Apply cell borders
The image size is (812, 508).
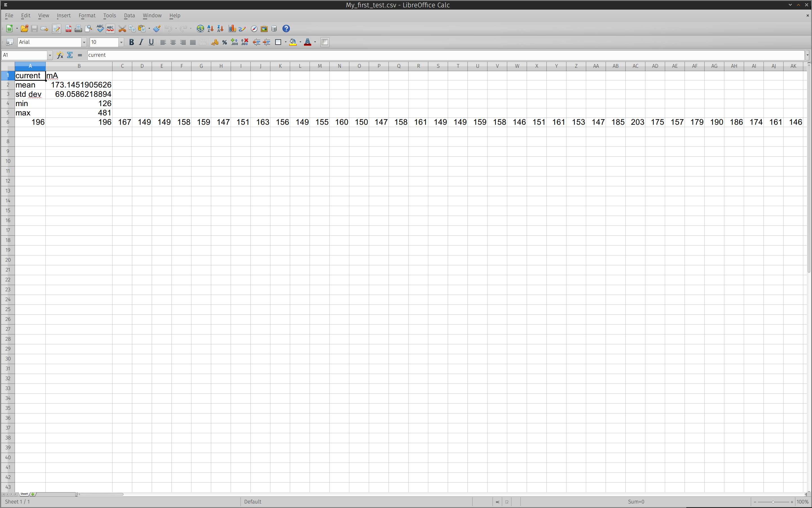pos(278,42)
